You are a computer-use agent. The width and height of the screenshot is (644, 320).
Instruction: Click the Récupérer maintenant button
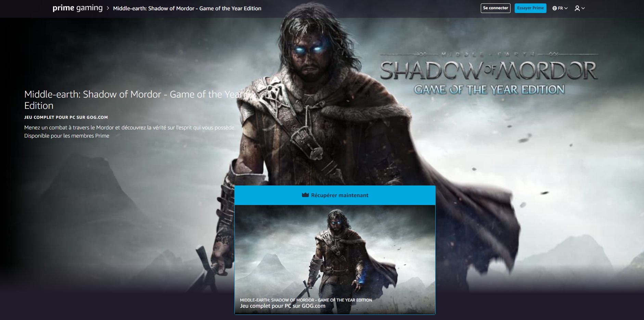point(335,195)
